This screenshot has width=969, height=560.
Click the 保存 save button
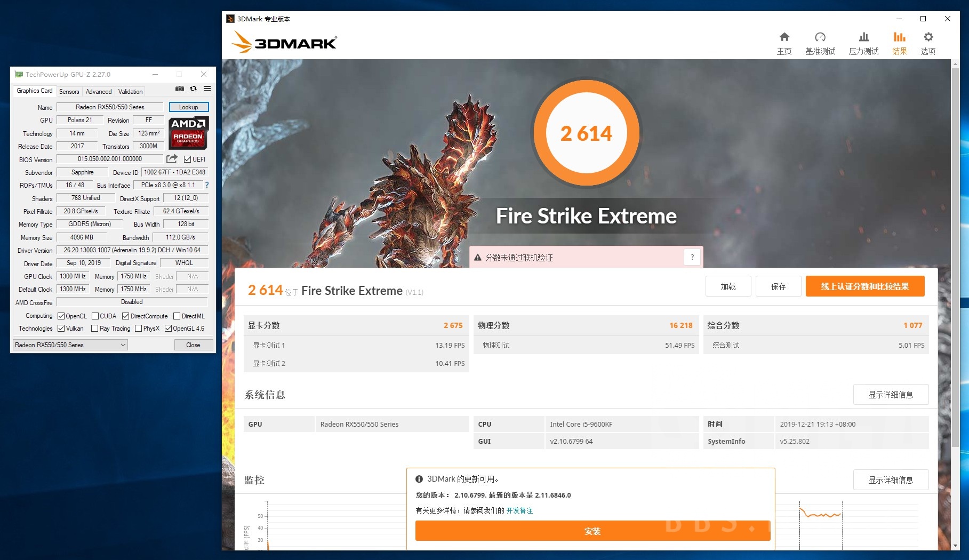click(x=778, y=286)
